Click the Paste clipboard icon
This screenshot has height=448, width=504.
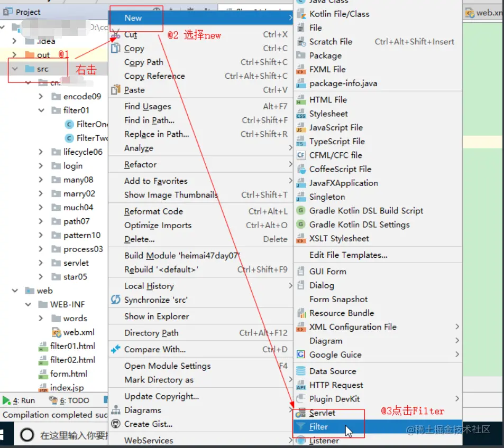[116, 90]
